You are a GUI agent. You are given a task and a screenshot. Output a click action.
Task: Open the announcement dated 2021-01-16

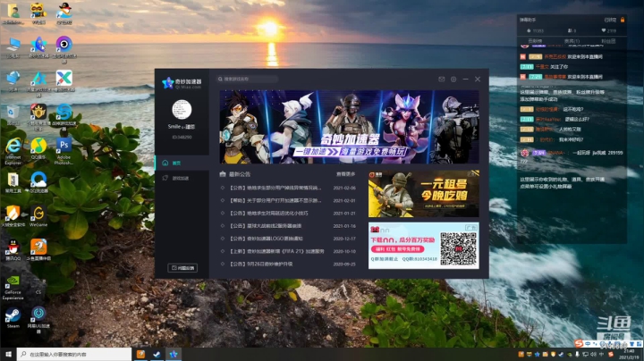click(x=287, y=226)
